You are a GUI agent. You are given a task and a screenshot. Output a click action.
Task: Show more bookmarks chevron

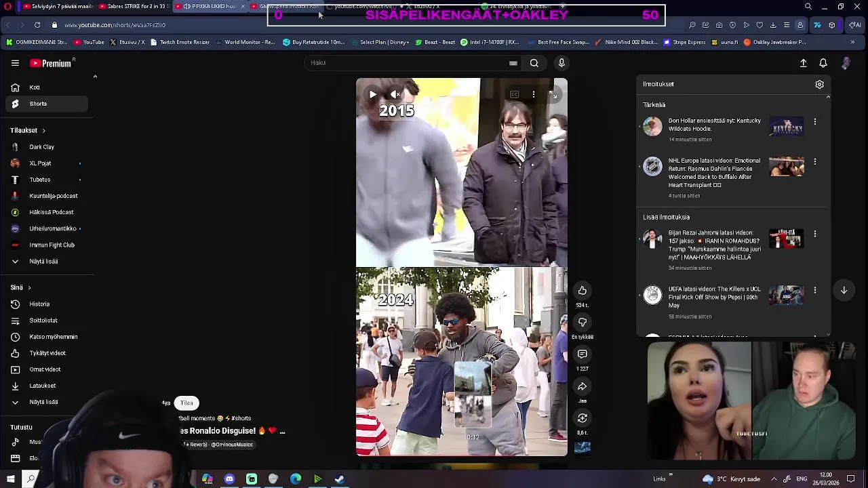point(852,42)
